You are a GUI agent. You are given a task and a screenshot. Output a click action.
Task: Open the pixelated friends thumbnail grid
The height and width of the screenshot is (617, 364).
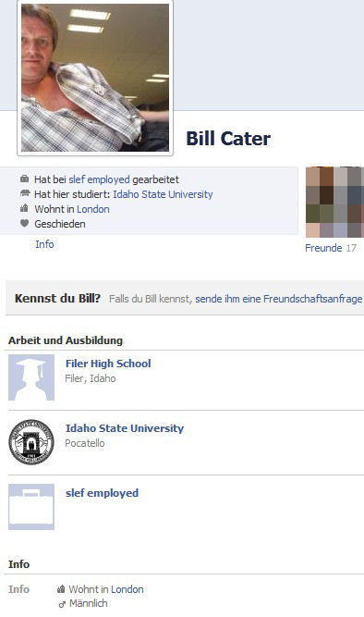[335, 203]
